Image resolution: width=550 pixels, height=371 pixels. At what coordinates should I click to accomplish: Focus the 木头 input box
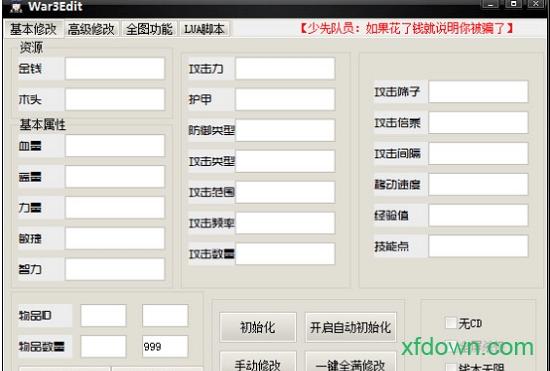tap(115, 99)
